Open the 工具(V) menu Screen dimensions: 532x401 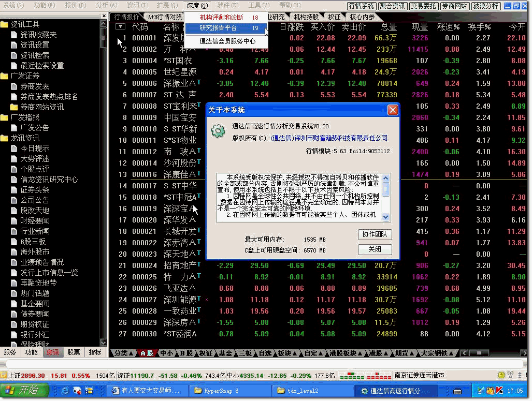click(258, 5)
